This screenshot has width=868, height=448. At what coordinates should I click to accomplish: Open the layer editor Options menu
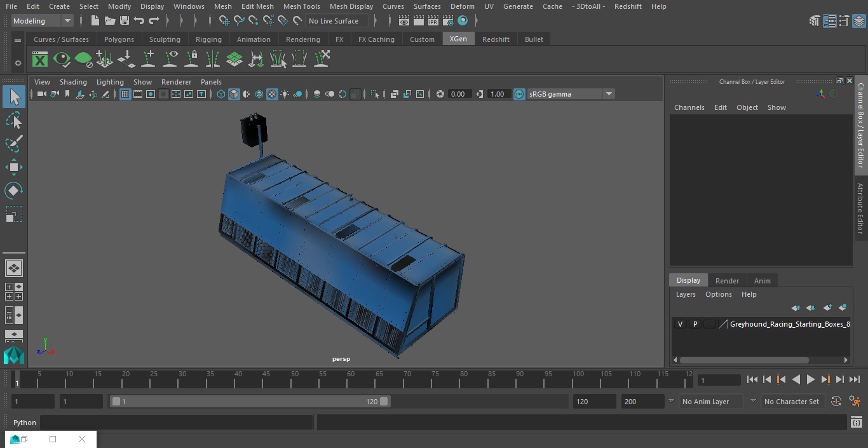click(719, 294)
